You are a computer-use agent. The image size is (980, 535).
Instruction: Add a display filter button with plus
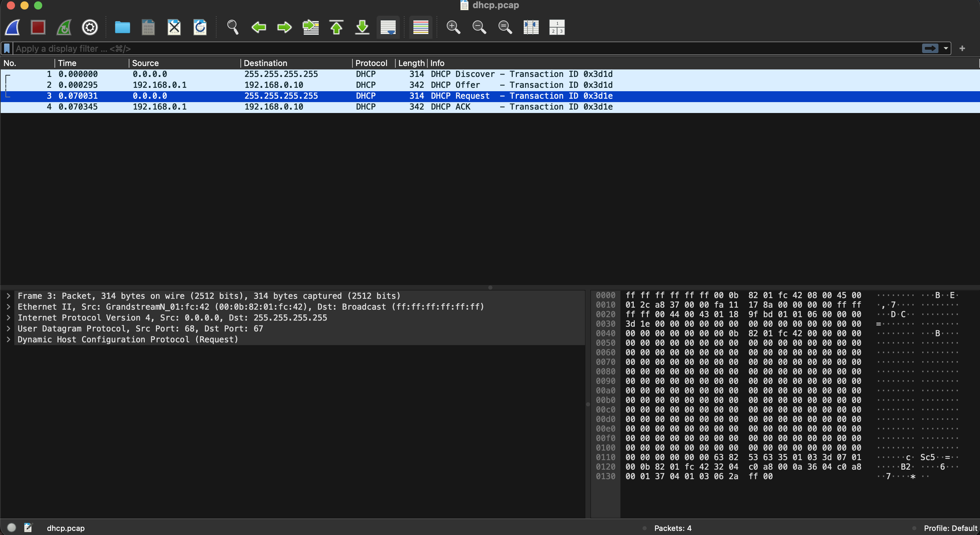(x=962, y=49)
